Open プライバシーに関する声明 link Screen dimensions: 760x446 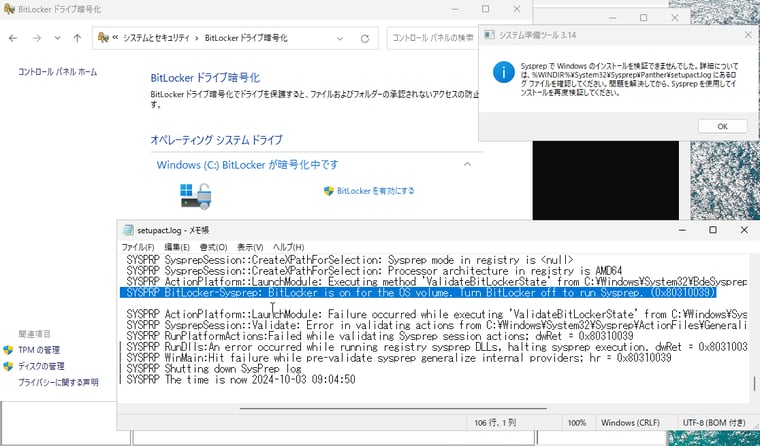(58, 382)
